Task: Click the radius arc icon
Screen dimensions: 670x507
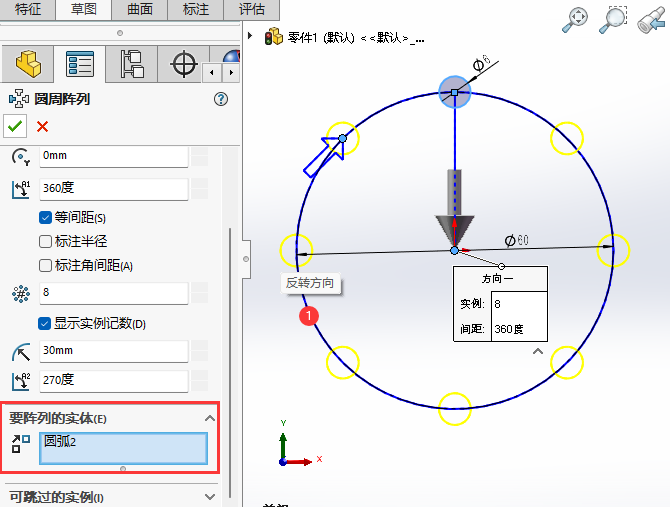Action: point(21,352)
